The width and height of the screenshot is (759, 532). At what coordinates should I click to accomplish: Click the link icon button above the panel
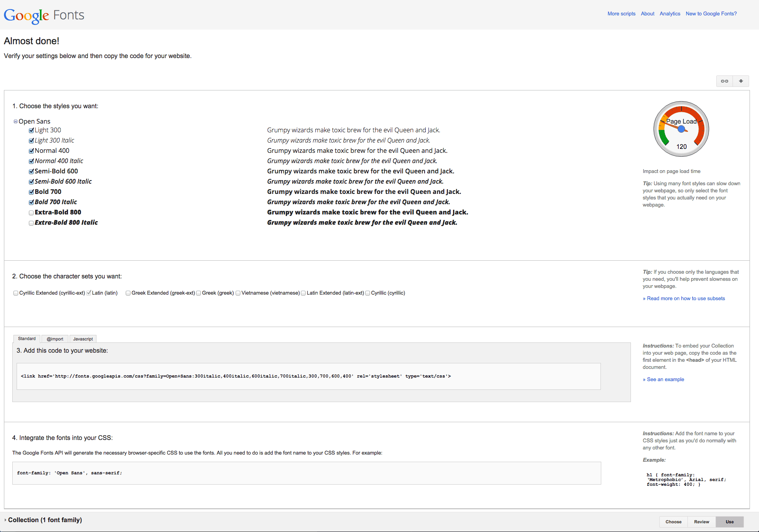point(725,81)
